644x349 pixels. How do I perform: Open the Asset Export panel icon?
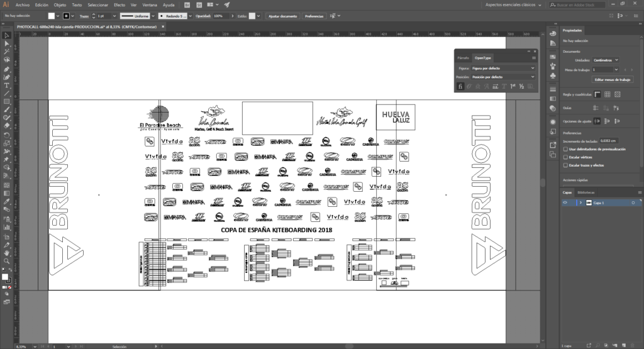(x=553, y=145)
